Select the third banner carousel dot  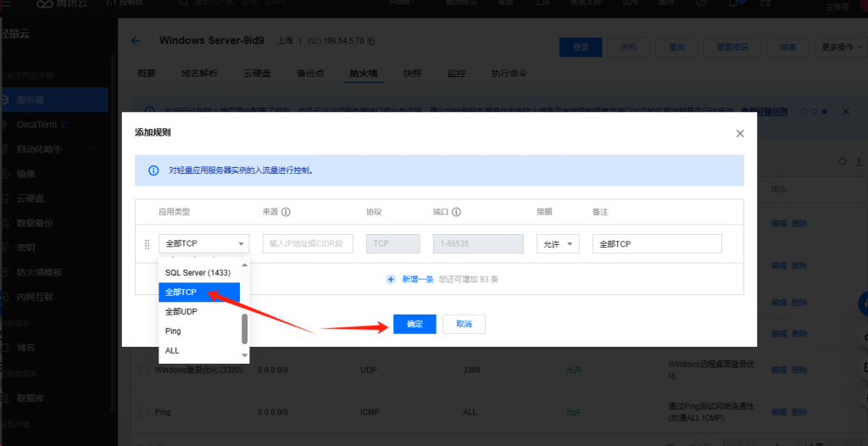[x=824, y=111]
